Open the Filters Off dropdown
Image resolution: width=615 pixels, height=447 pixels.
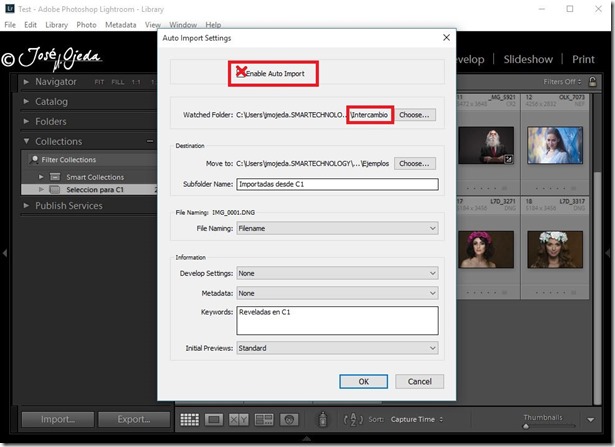(562, 82)
